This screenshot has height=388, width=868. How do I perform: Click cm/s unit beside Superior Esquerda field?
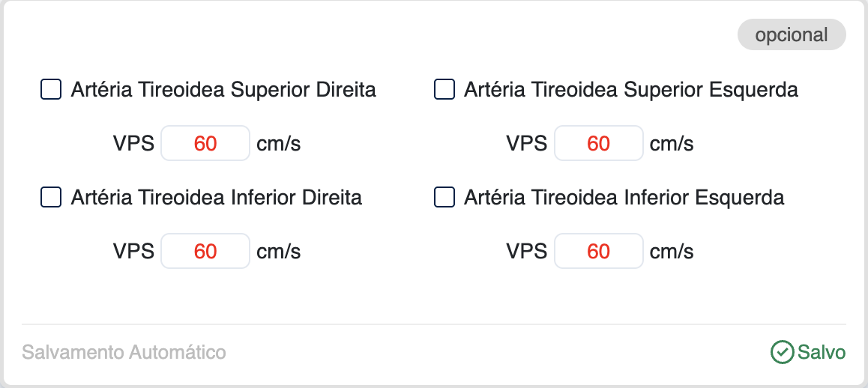[x=672, y=143]
